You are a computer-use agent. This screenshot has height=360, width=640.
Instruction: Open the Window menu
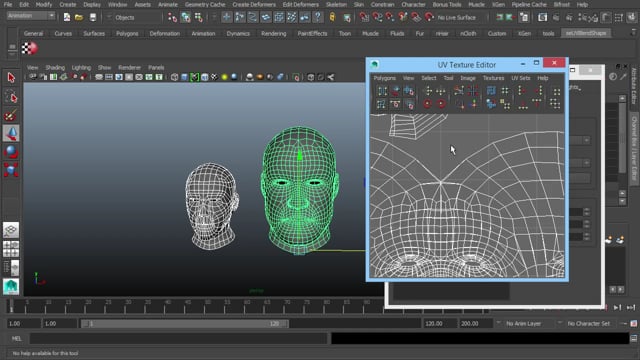(118, 4)
